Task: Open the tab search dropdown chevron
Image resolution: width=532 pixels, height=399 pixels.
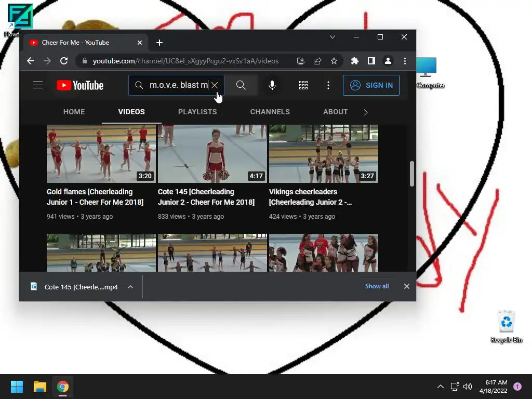Action: coord(332,37)
